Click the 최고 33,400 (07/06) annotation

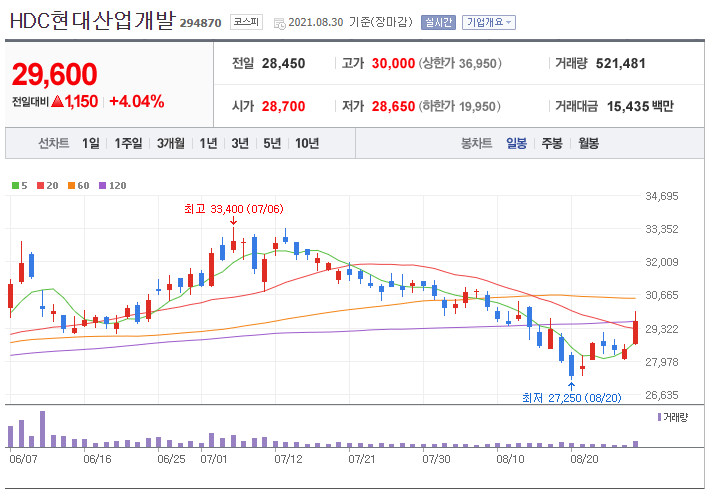(x=234, y=209)
